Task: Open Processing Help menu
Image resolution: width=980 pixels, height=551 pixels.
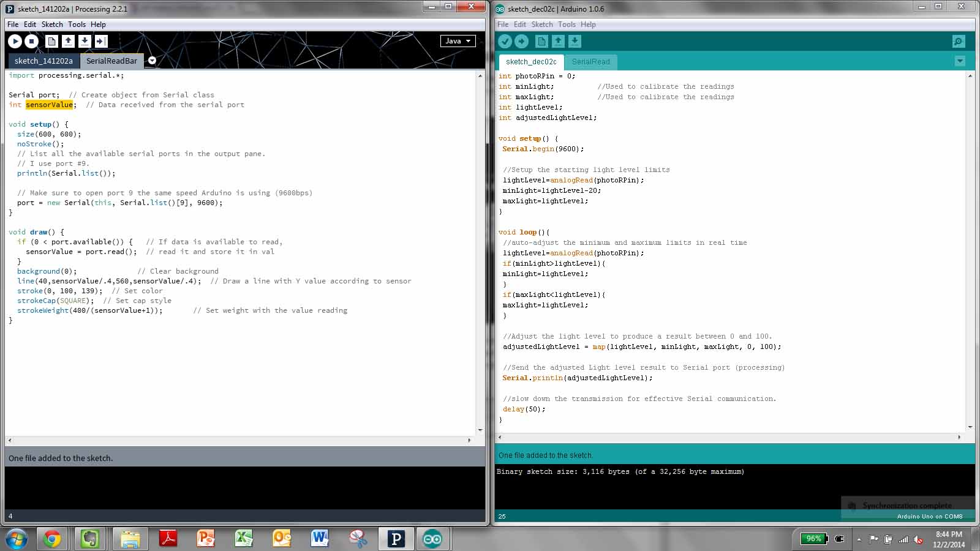Action: [x=98, y=24]
